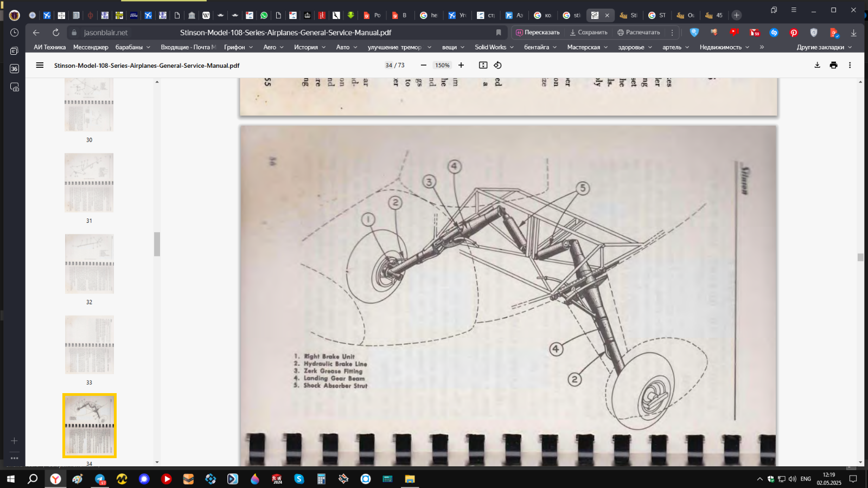This screenshot has width=868, height=488.
Task: Click the PDF zoom in plus button
Action: pos(461,65)
